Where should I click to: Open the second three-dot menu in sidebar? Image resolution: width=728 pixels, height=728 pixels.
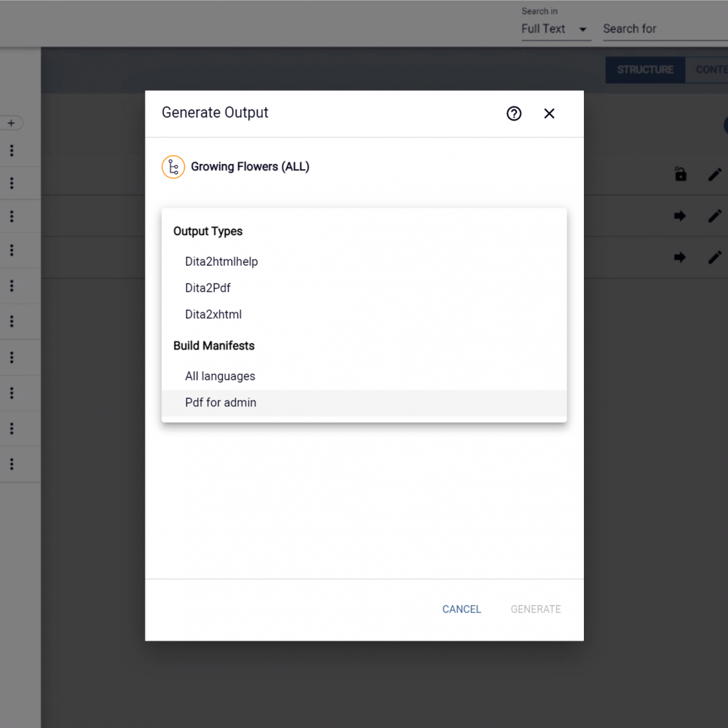tap(12, 183)
